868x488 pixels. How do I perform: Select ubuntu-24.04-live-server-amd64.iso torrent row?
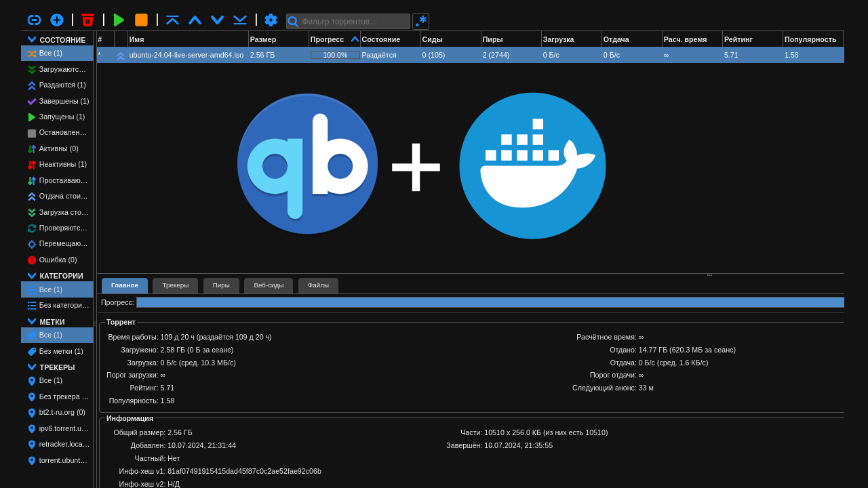(471, 55)
